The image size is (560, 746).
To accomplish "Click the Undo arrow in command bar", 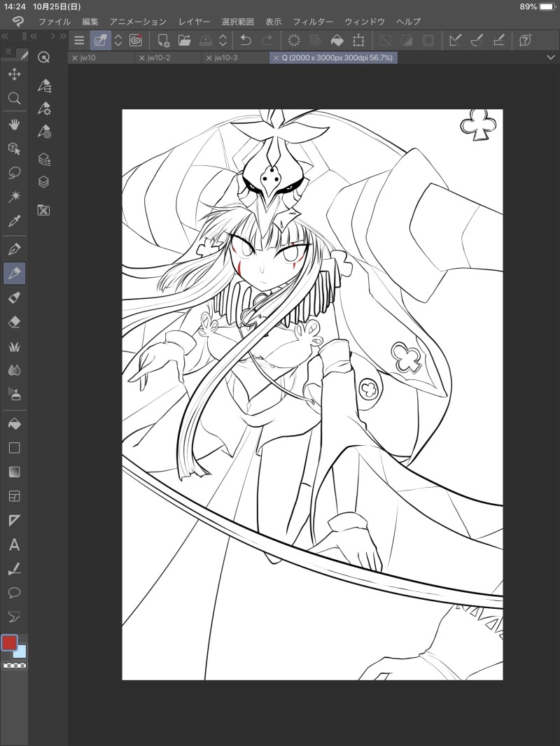I will [x=246, y=41].
